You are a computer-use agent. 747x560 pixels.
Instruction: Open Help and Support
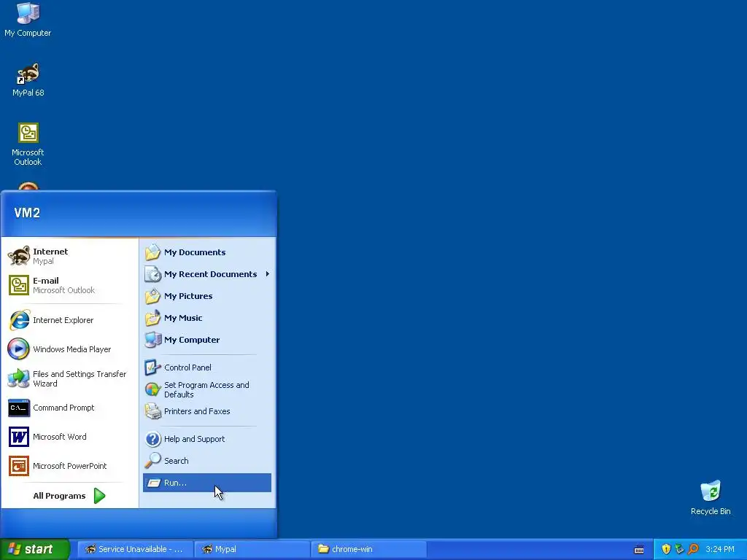click(x=206, y=439)
